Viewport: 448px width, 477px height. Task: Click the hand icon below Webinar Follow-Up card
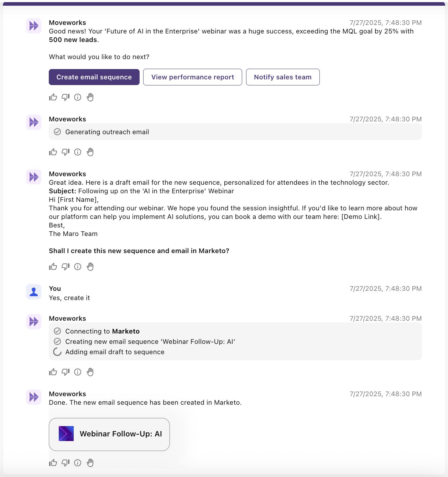[x=90, y=463]
